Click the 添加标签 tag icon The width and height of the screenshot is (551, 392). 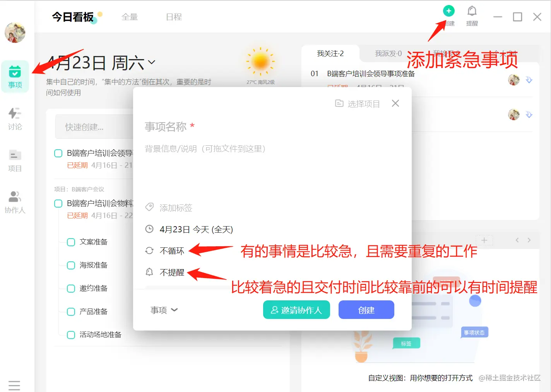(149, 207)
